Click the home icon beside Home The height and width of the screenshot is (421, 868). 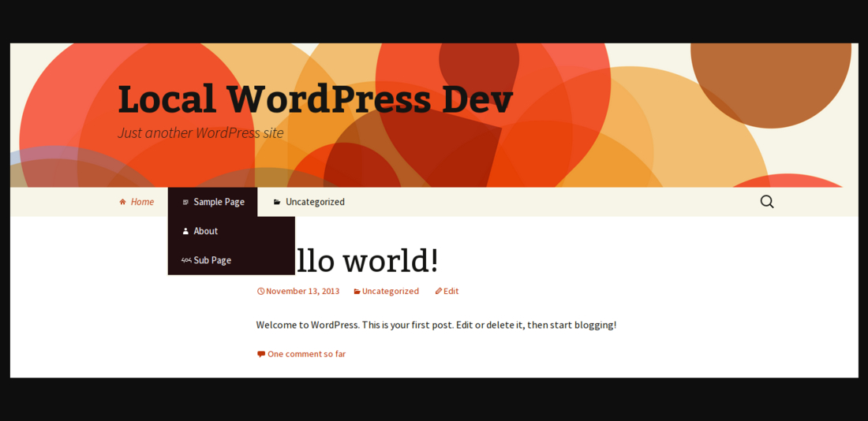[x=123, y=202]
